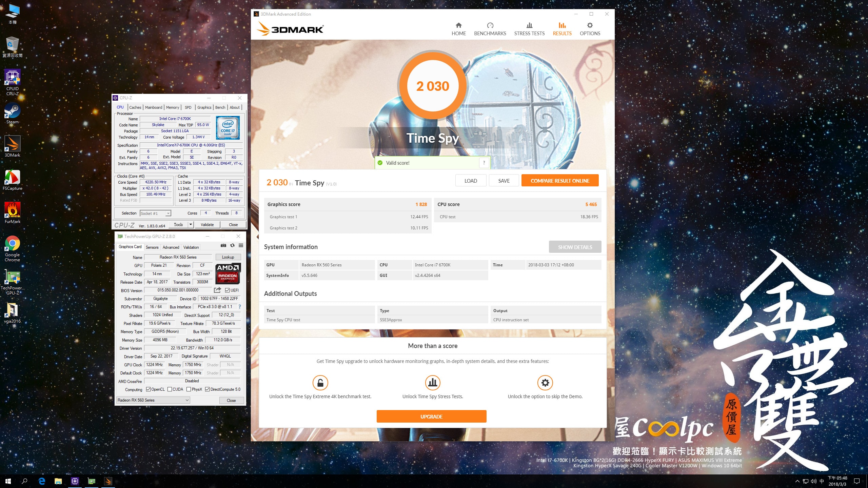Click the GPU-Z Name field Radeon RX 560 Series

pyautogui.click(x=178, y=257)
